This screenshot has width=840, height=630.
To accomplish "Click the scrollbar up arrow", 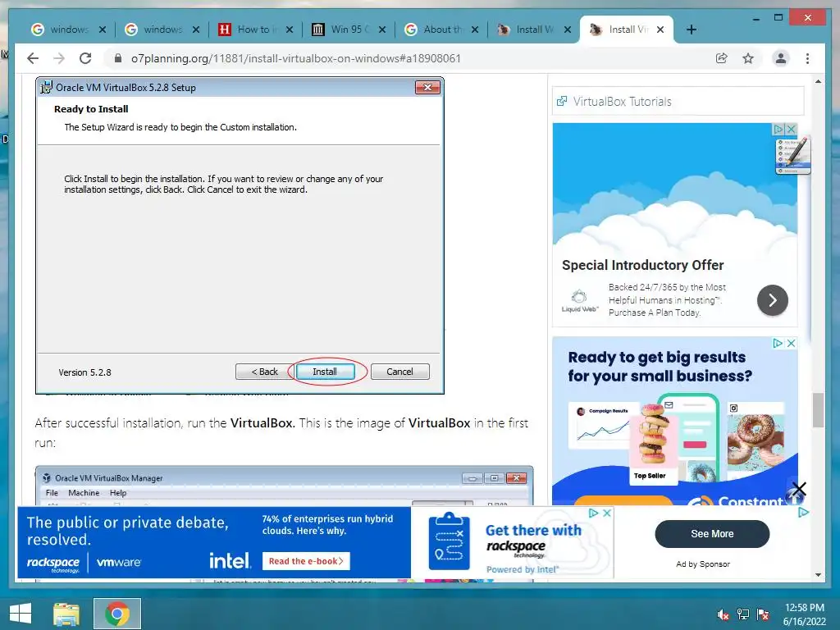I will click(x=818, y=81).
